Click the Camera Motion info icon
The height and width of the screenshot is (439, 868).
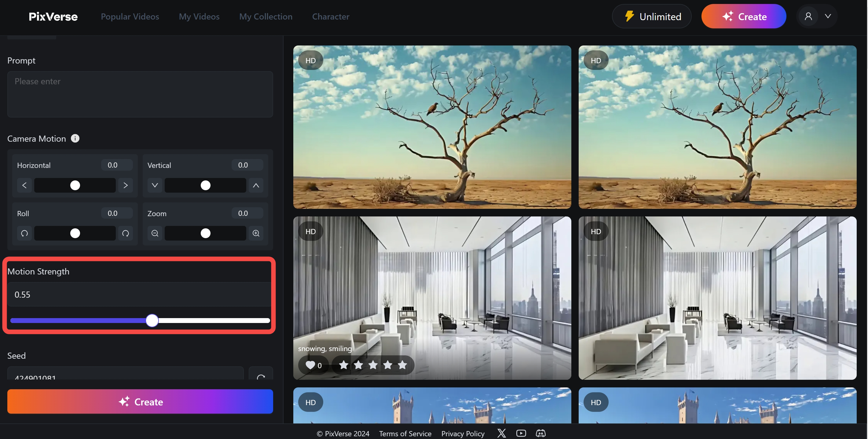(x=75, y=138)
